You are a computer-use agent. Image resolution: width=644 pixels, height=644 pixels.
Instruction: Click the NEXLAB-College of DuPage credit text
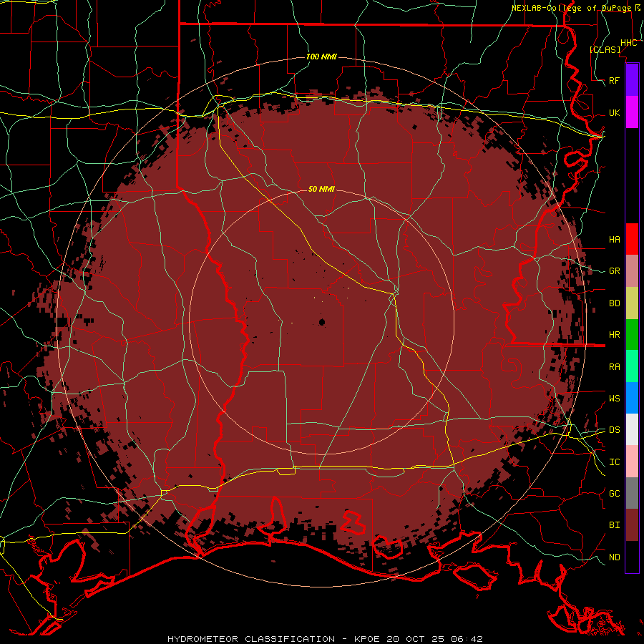pyautogui.click(x=572, y=8)
